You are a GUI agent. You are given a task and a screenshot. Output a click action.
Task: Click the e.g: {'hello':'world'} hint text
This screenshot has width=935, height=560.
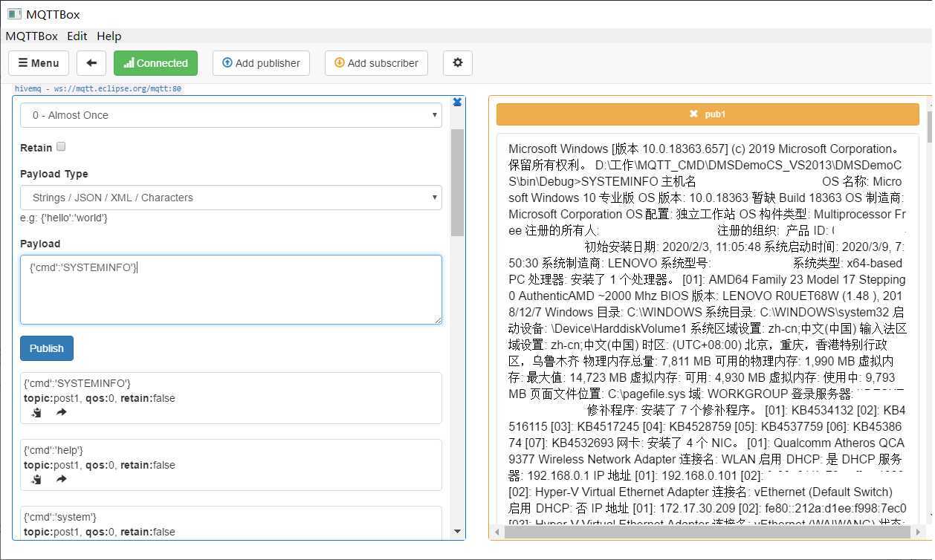(64, 218)
